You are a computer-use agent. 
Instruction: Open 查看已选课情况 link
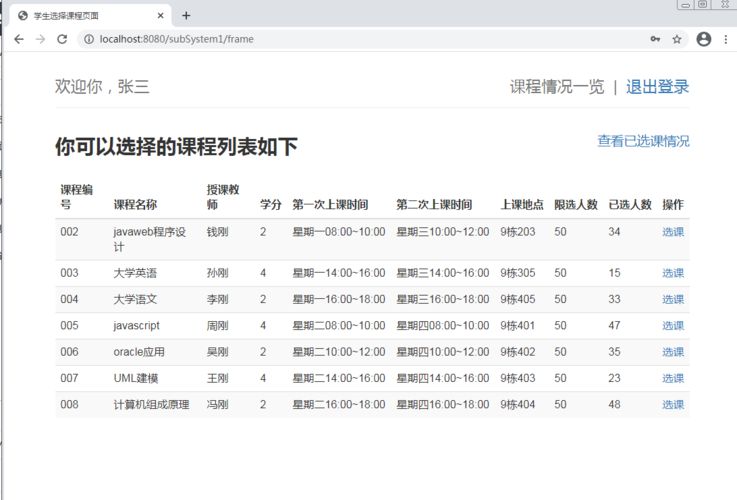pyautogui.click(x=643, y=141)
